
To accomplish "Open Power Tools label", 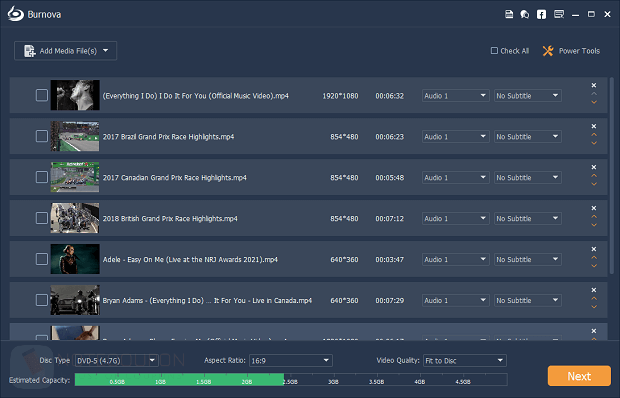I will click(x=579, y=51).
